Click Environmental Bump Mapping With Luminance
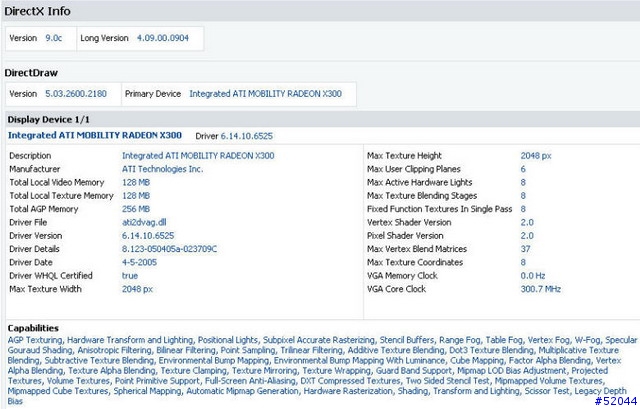640x409 pixels. 360,360
